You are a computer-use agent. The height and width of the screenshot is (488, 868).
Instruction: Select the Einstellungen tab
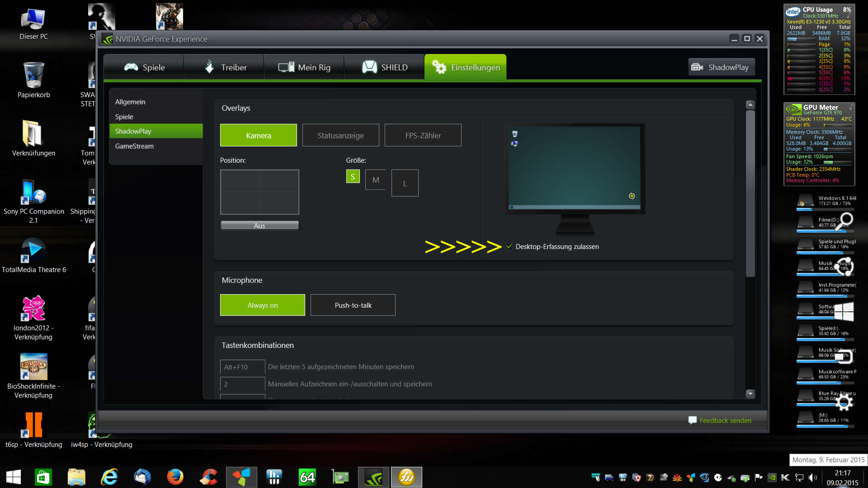[x=466, y=67]
